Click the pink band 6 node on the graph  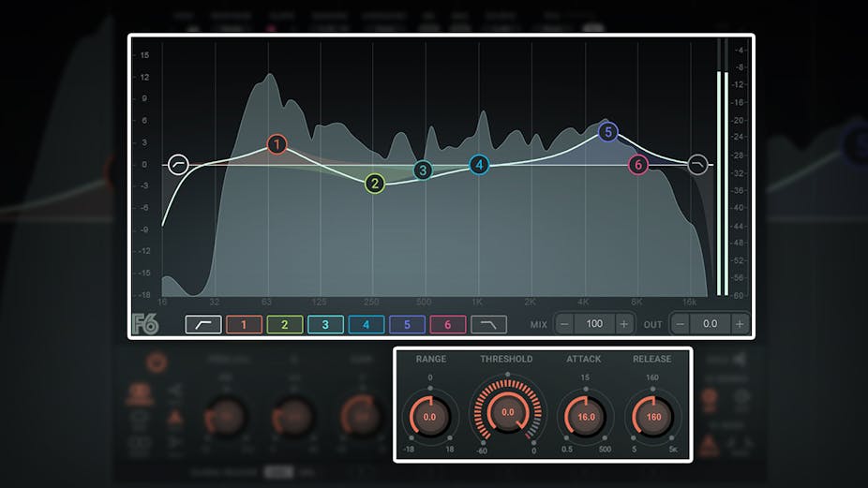click(638, 166)
